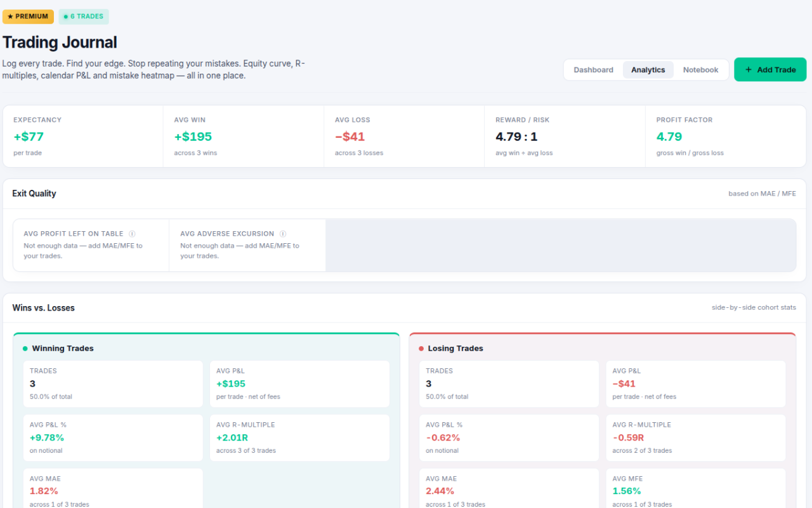Click the Losing Trades card heading
Viewport: 812px width, 508px height.
coord(455,349)
